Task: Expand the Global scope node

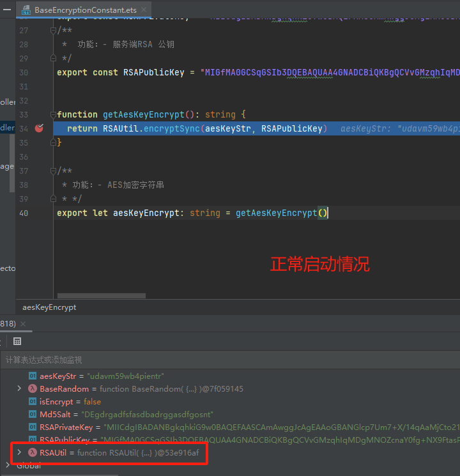Action: [8, 465]
